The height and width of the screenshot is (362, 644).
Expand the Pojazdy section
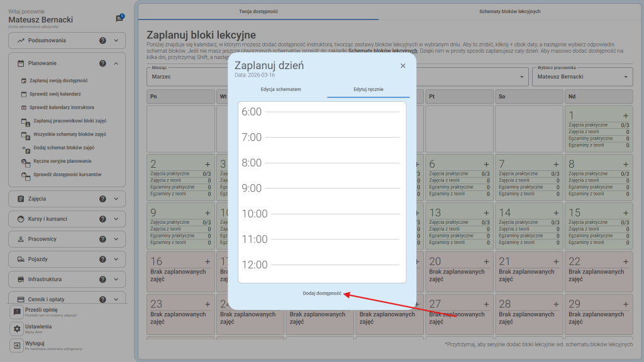pos(116,259)
